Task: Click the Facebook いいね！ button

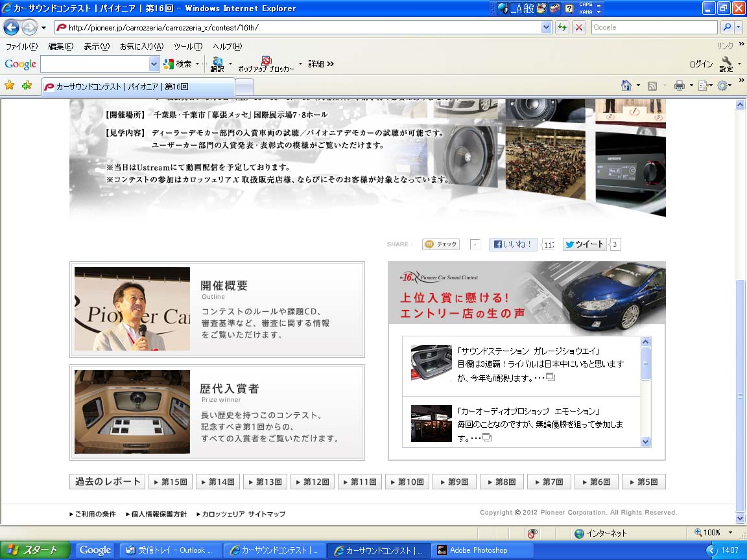Action: pyautogui.click(x=513, y=244)
